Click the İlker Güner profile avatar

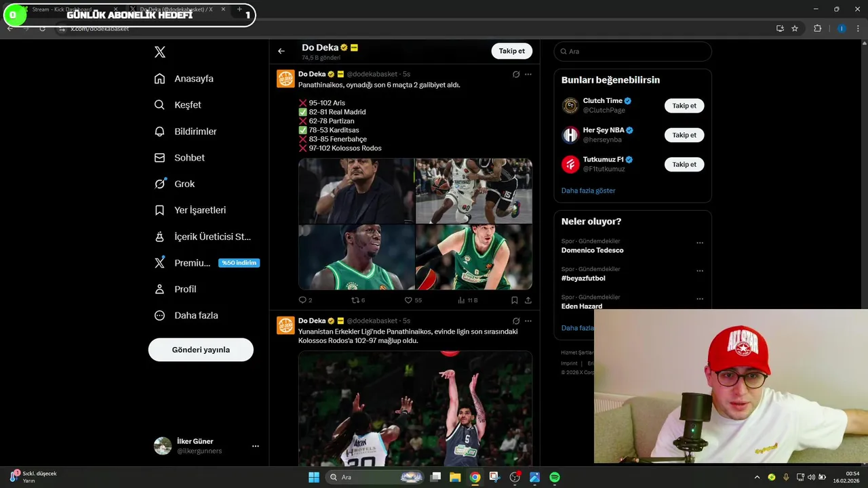tap(163, 446)
